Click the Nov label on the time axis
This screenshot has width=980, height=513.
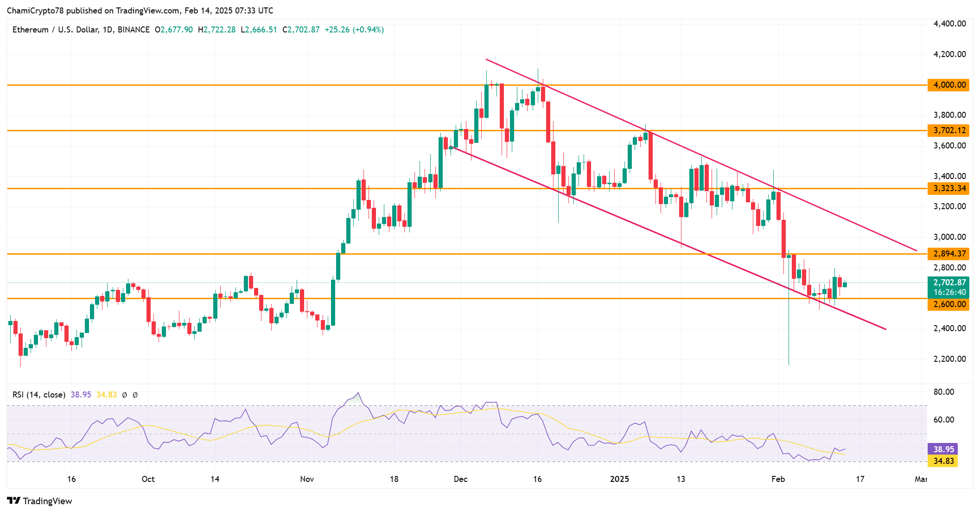tap(307, 479)
